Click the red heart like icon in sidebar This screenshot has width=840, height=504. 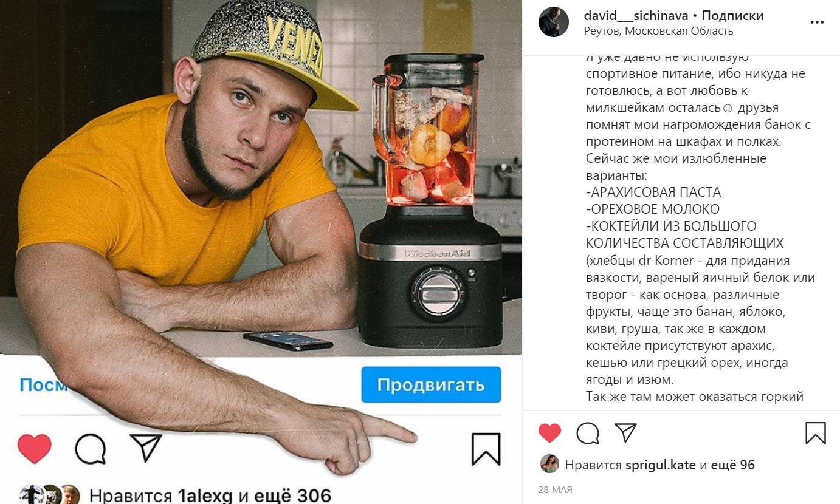tap(549, 433)
